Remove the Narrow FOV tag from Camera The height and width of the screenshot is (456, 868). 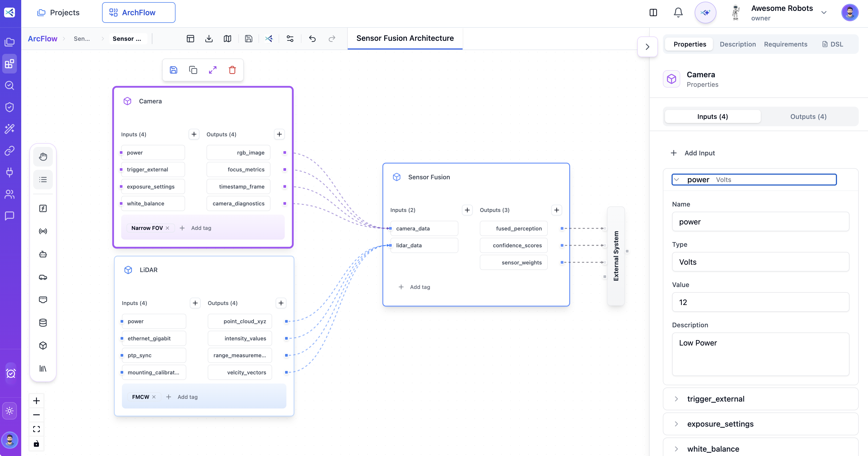(168, 228)
